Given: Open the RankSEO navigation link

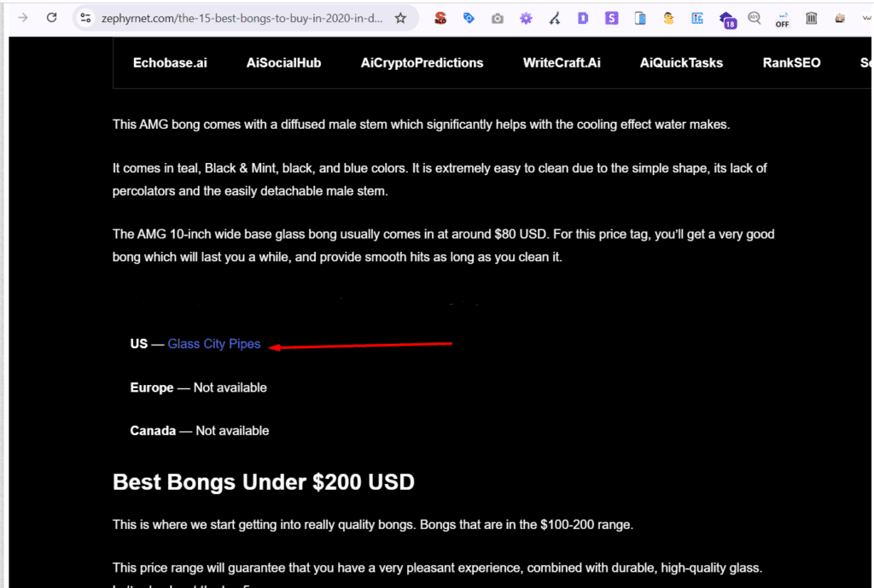Looking at the screenshot, I should coord(791,62).
